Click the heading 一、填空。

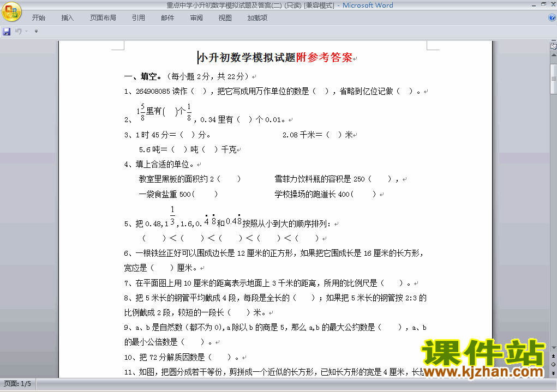tap(143, 76)
